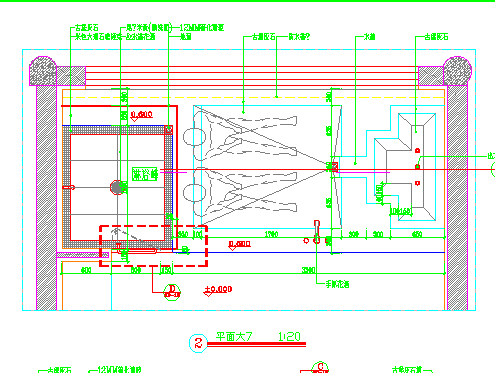Pick the drawing number bubble "2"
The image size is (495, 373).
tap(198, 343)
